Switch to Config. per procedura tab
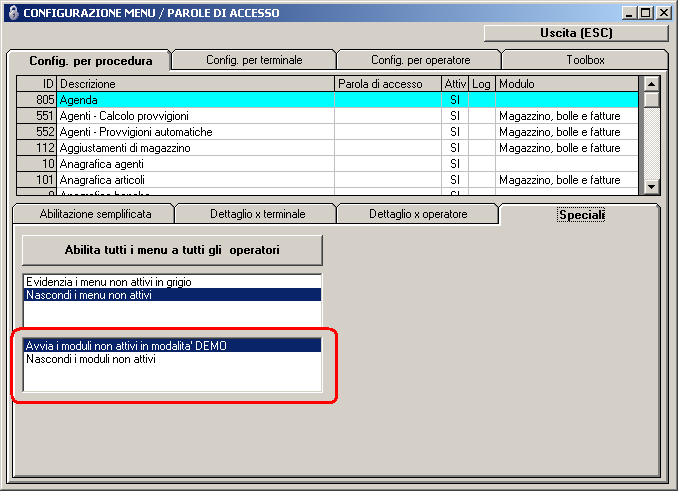This screenshot has height=491, width=678. tap(90, 61)
